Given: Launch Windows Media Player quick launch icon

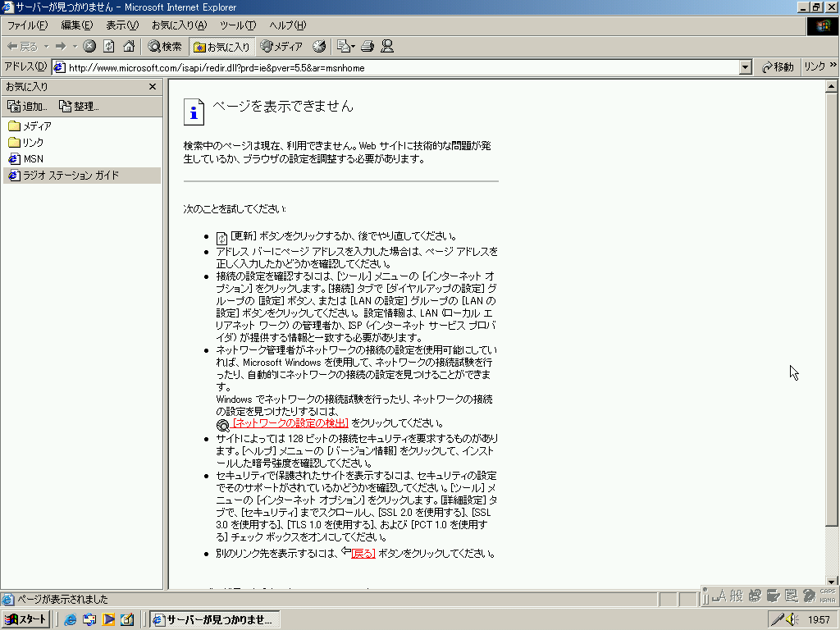Looking at the screenshot, I should pos(108,619).
